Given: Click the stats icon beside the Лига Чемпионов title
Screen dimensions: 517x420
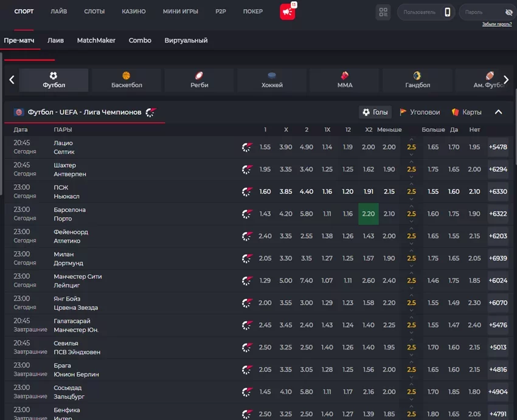Looking at the screenshot, I should click(151, 112).
